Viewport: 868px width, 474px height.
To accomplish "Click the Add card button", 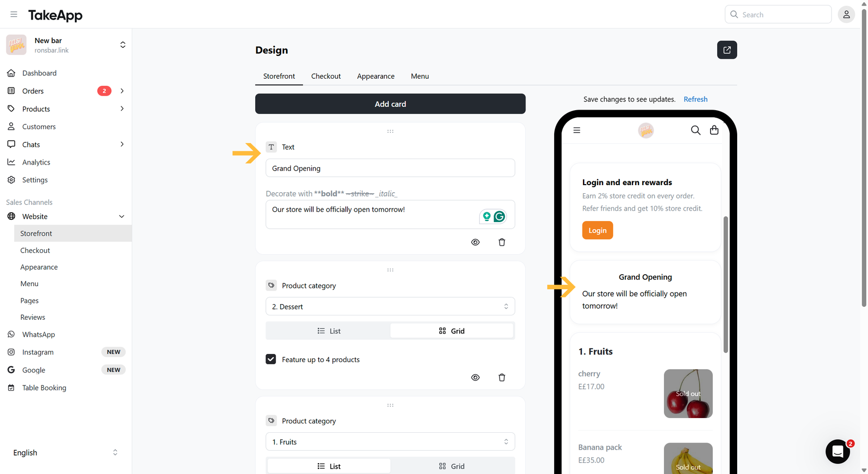I will click(x=390, y=104).
